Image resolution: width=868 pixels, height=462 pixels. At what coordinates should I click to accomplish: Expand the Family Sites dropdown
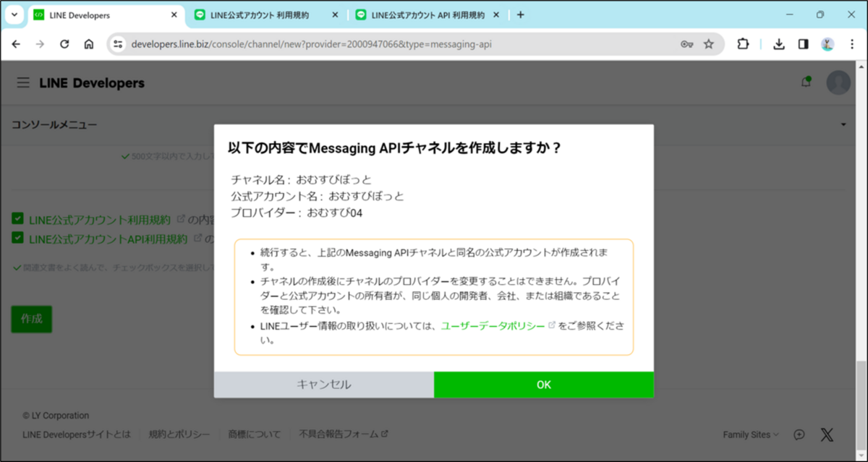point(751,435)
